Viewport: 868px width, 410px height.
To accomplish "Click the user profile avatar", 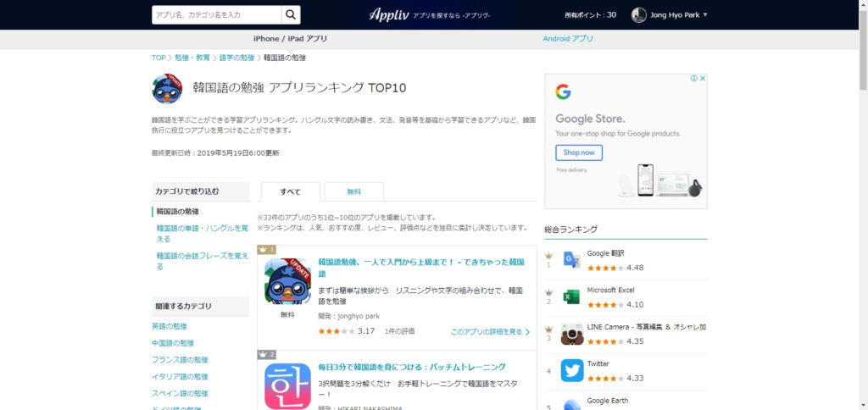I will [639, 14].
